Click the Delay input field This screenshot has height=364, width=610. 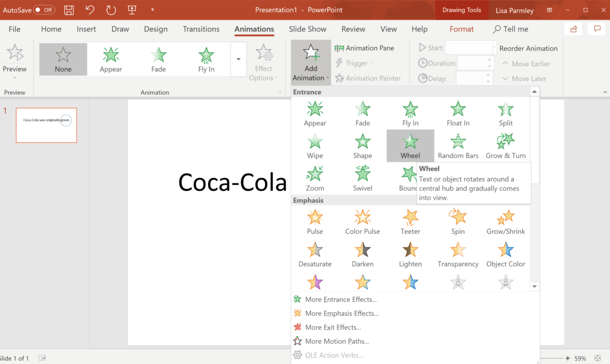click(x=471, y=78)
